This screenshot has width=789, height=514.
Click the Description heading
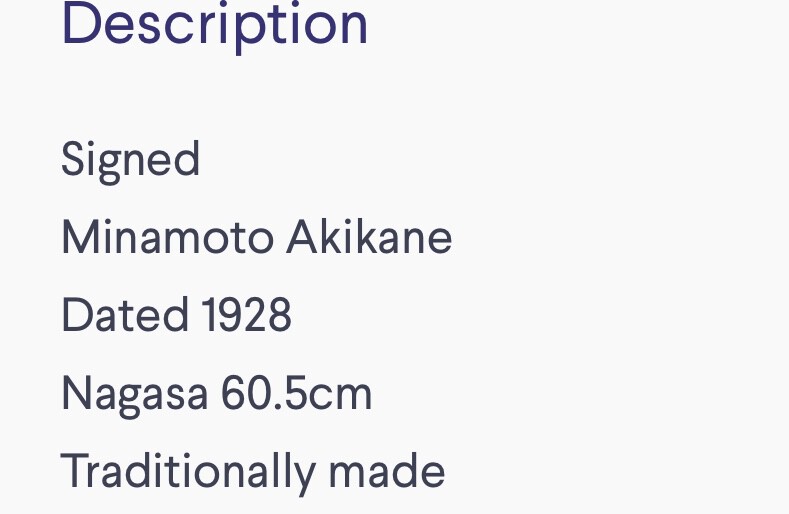coord(215,24)
